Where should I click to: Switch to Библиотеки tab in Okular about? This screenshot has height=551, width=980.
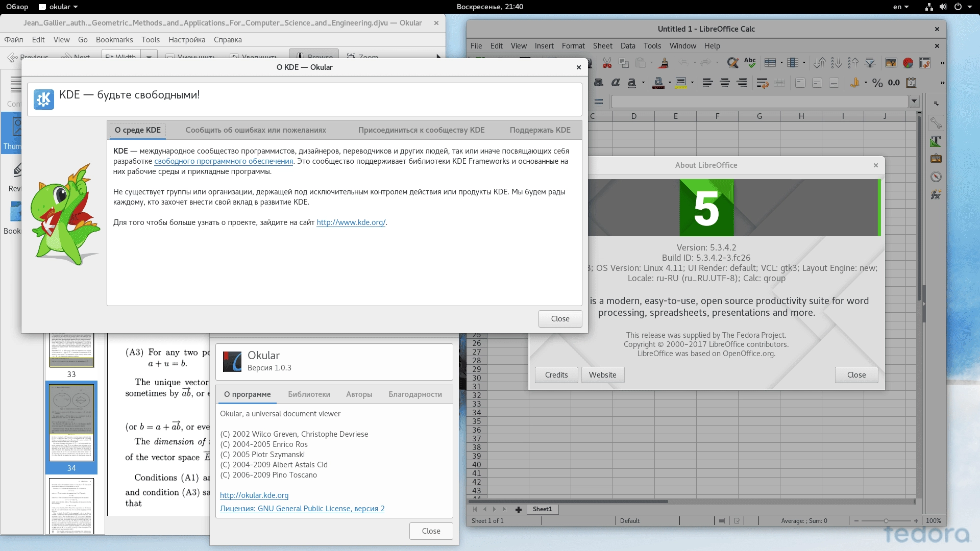coord(309,394)
